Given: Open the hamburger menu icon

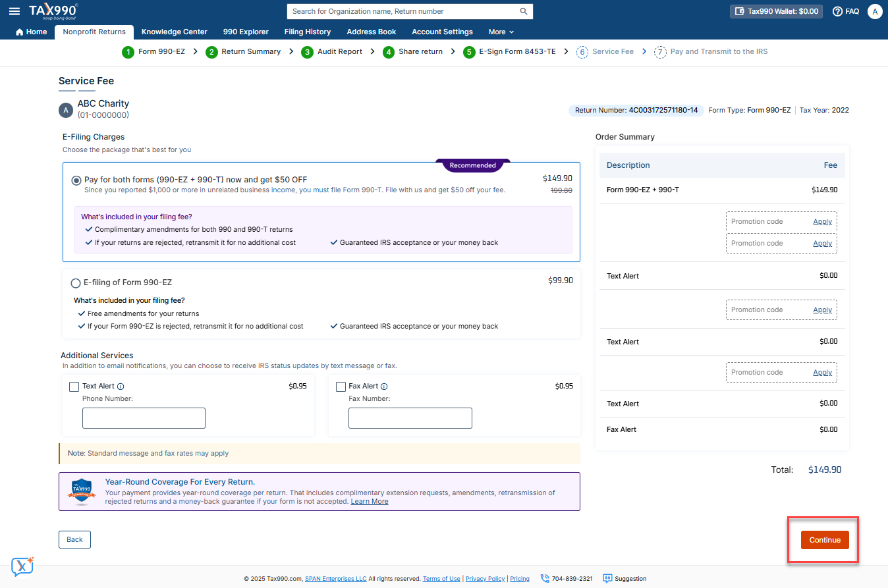Looking at the screenshot, I should pyautogui.click(x=14, y=11).
